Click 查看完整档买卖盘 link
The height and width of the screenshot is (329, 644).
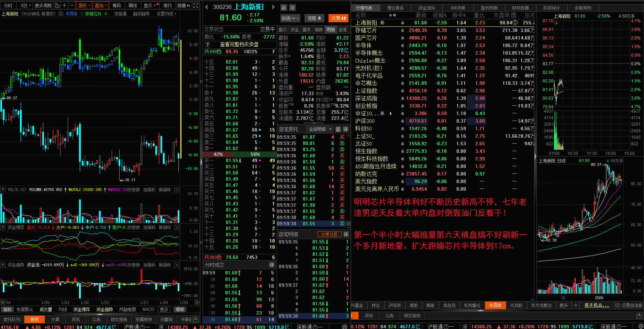tap(239, 45)
